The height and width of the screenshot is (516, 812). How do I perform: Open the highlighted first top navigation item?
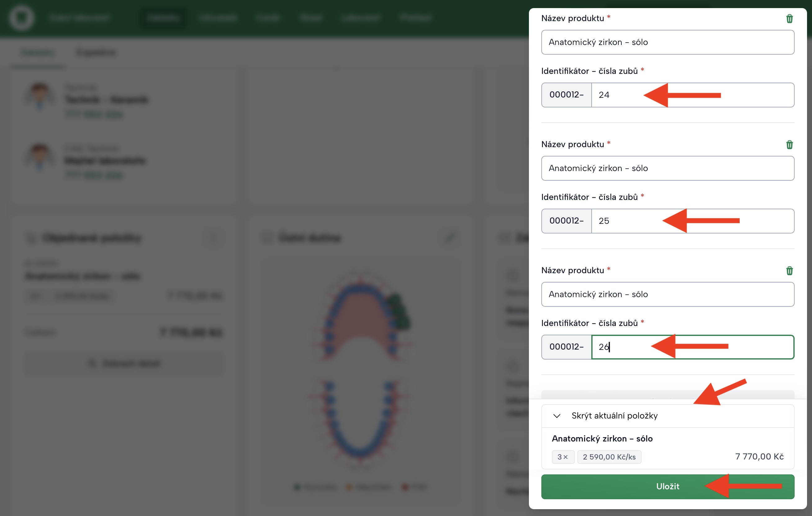pyautogui.click(x=163, y=17)
